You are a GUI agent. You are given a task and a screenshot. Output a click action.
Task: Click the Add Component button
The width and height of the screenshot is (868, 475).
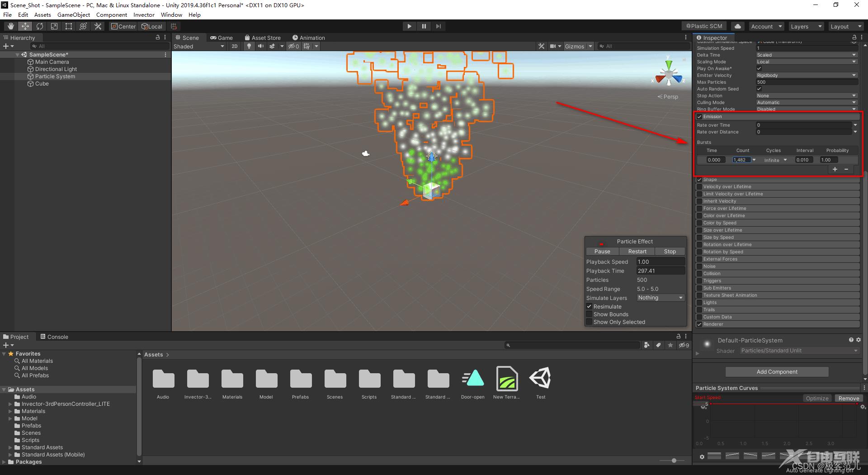[777, 372]
